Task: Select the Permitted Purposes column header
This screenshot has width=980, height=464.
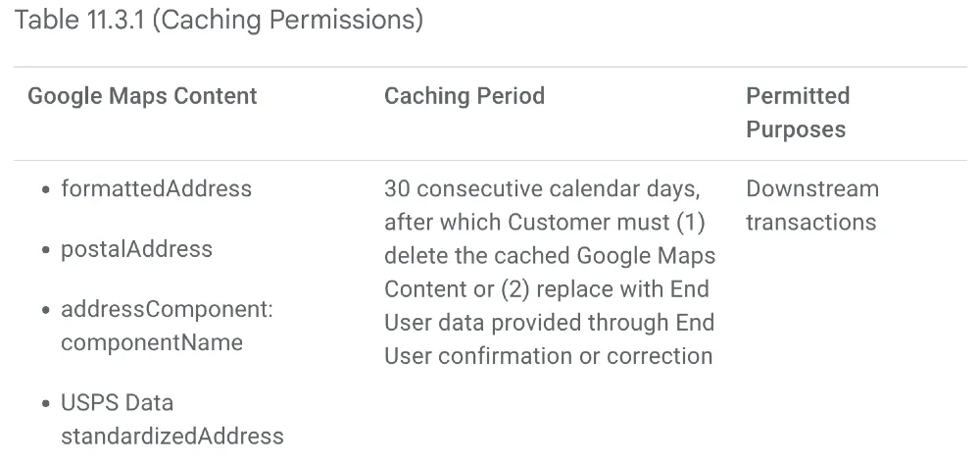Action: pyautogui.click(x=797, y=113)
